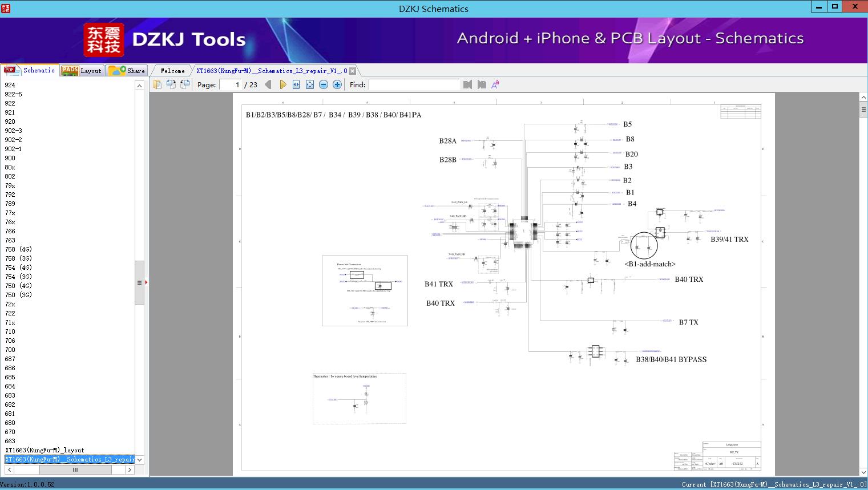Minimize the DZKJ Schematics window
Image resolution: width=868 pixels, height=490 pixels.
click(x=819, y=6)
